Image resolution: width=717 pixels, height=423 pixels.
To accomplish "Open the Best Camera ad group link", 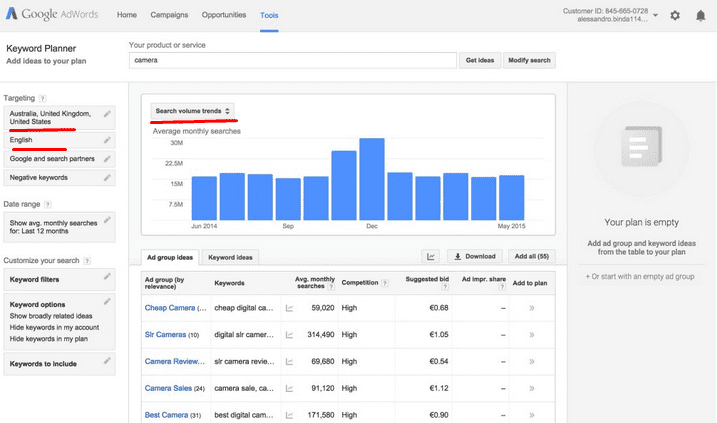I will pos(166,415).
